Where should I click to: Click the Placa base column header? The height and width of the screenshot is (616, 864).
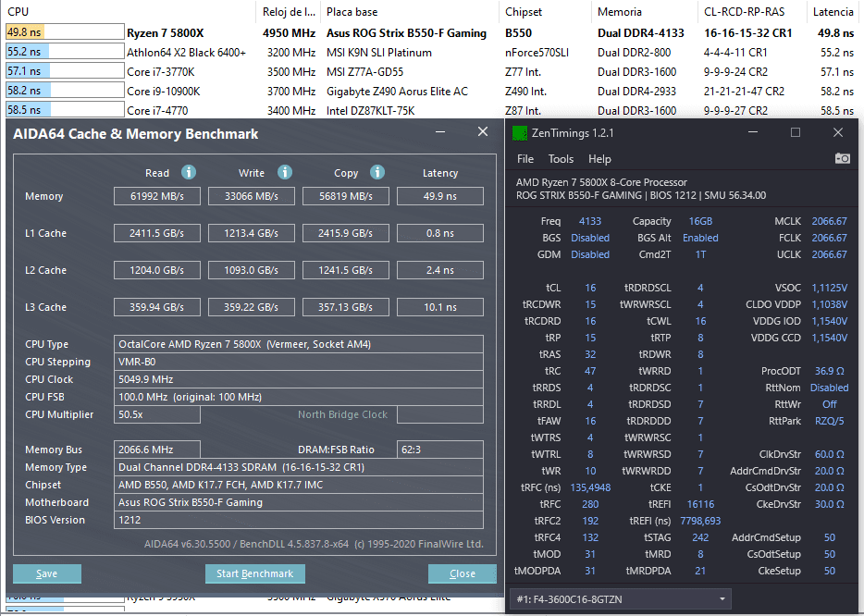point(352,12)
